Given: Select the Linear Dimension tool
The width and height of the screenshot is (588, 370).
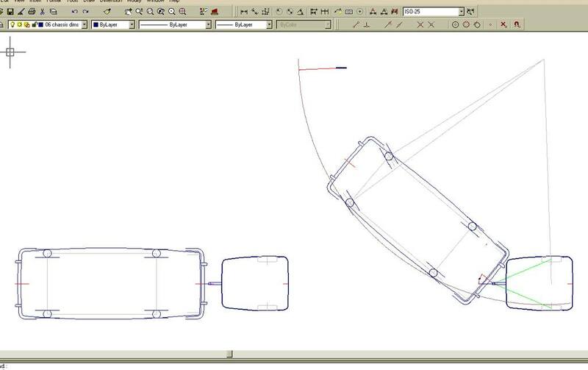Looking at the screenshot, I should [x=244, y=12].
